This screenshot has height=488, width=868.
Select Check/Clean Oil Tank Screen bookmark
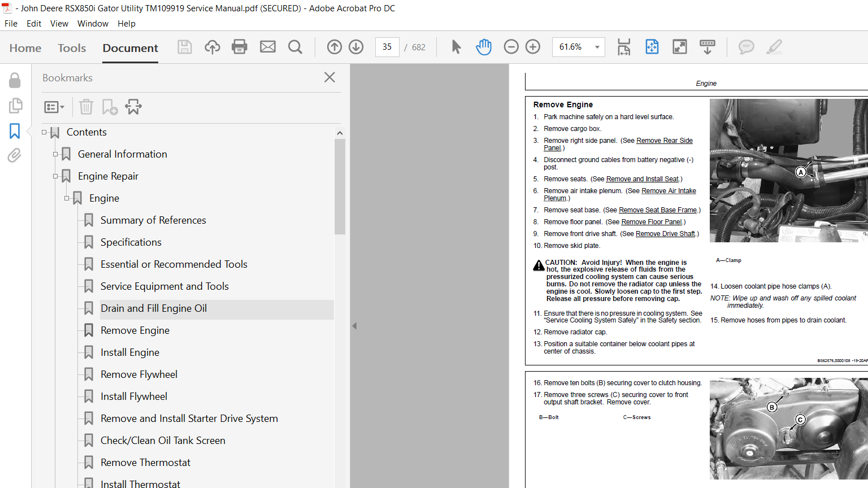coord(163,441)
